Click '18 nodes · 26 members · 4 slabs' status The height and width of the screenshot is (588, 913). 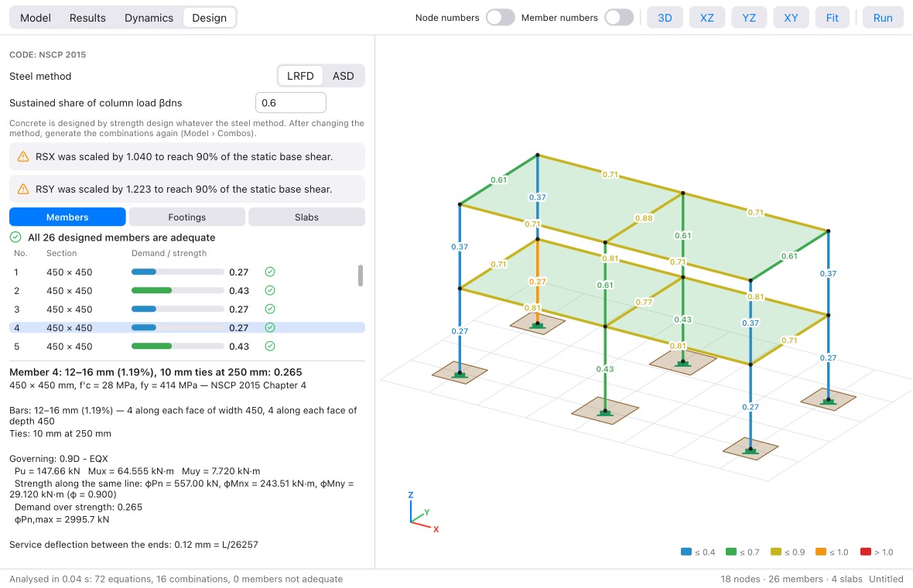pyautogui.click(x=792, y=579)
